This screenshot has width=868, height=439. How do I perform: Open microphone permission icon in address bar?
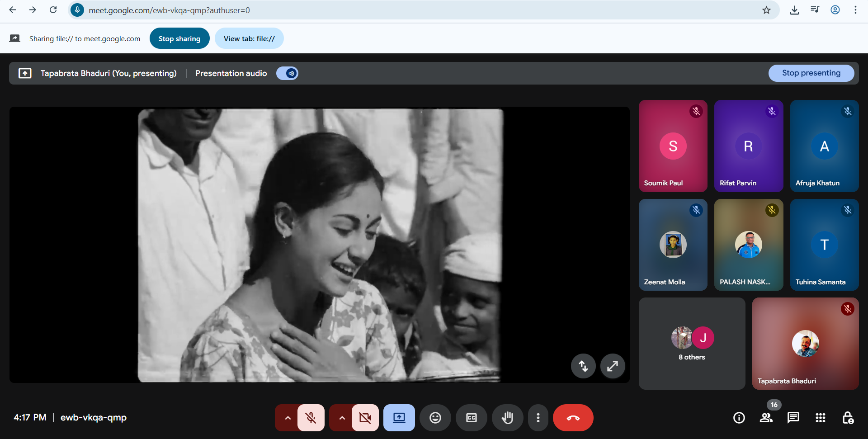(77, 10)
